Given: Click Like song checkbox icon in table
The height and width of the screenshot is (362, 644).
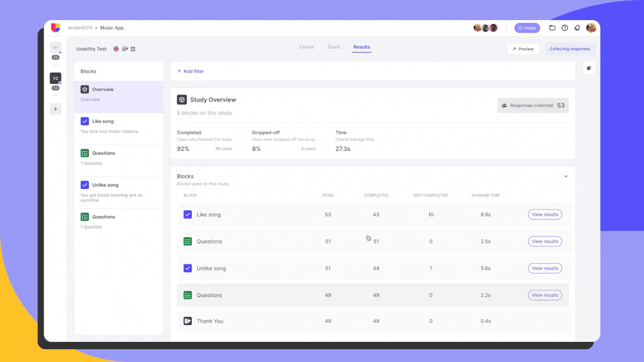Looking at the screenshot, I should 188,215.
